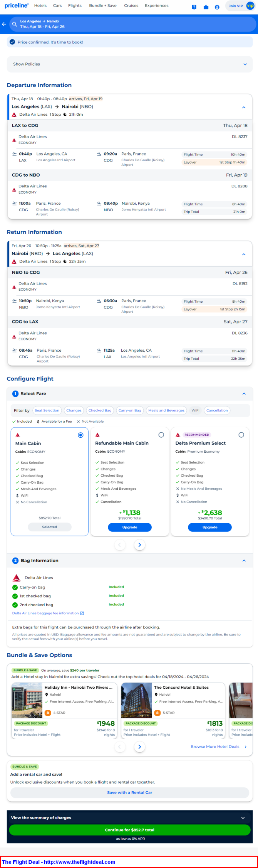This screenshot has height=868, width=258.
Task: Click previous arrow in fare carousel
Action: click(119, 545)
